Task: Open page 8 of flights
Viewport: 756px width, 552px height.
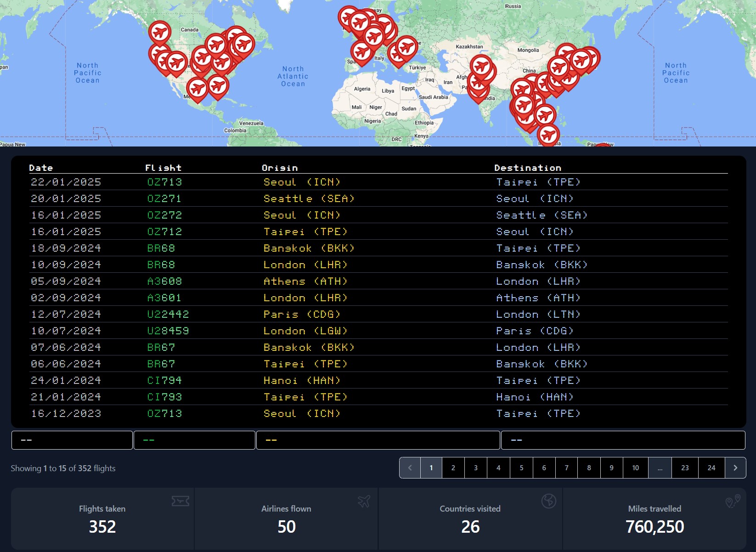Action: 589,468
